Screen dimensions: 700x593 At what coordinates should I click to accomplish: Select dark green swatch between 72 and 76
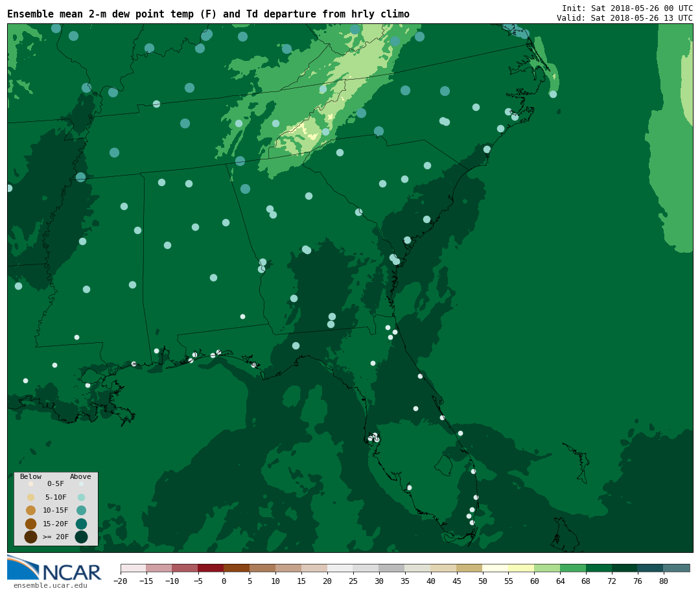(x=625, y=568)
